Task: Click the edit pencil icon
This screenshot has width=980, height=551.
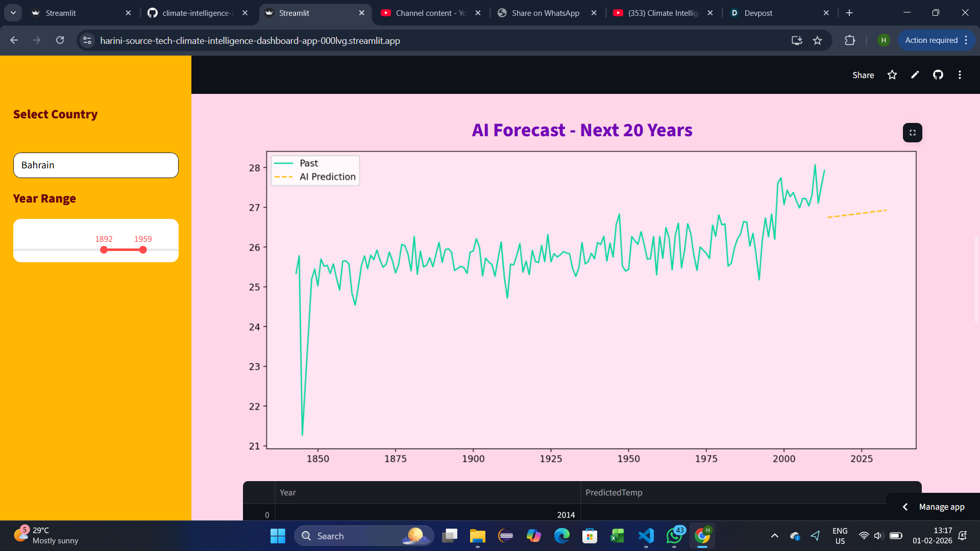Action: pyautogui.click(x=915, y=75)
